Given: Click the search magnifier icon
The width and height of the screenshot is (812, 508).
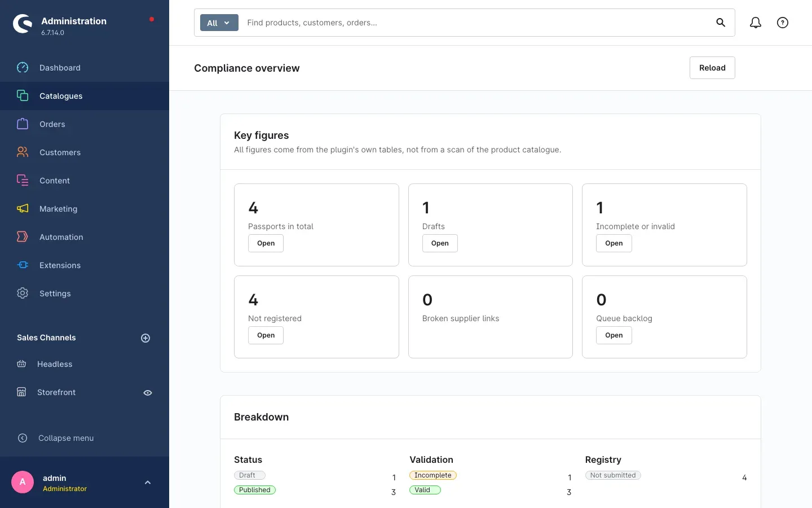Looking at the screenshot, I should (721, 23).
